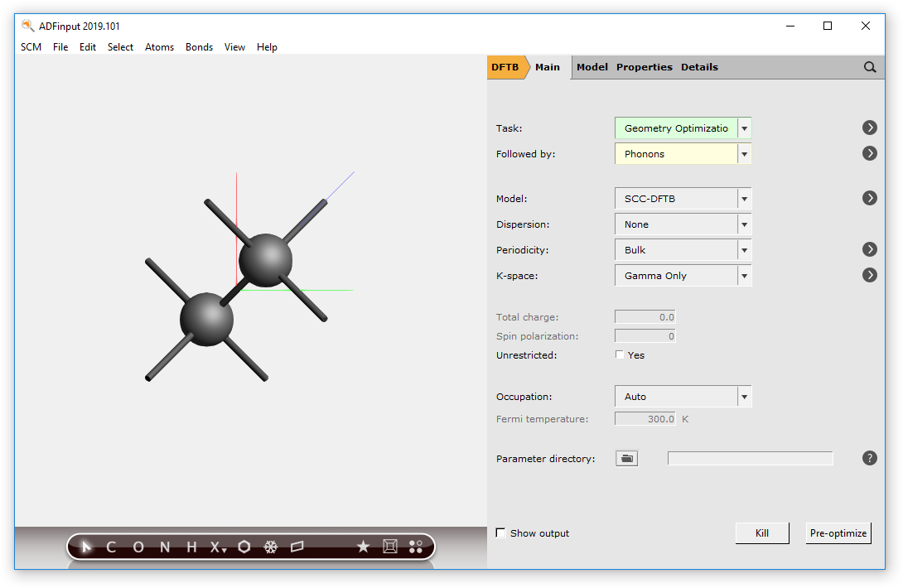
Task: Open the Edit menu
Action: coord(88,47)
